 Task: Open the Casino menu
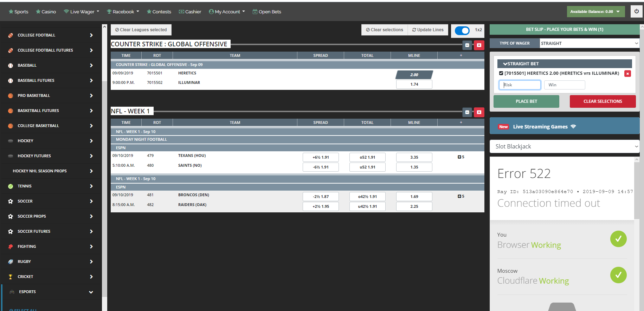click(46, 12)
